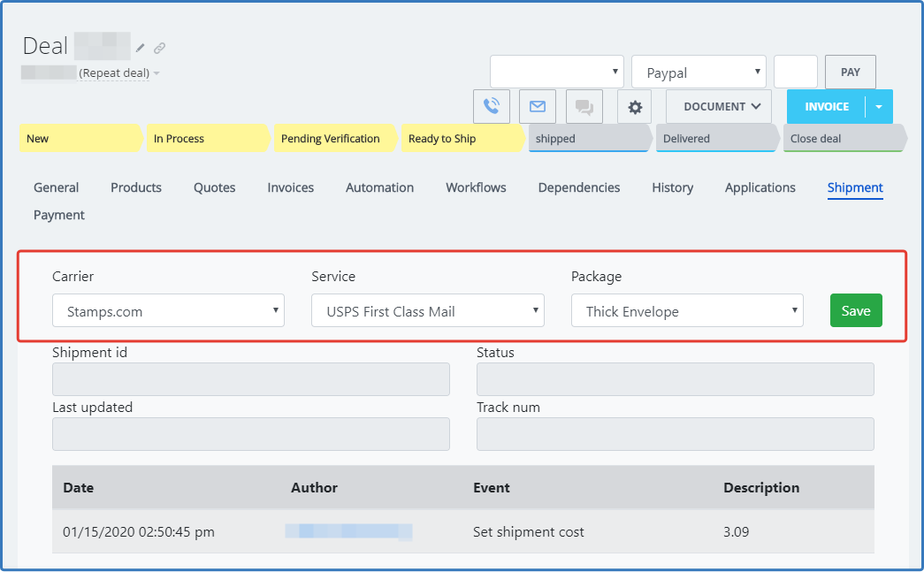Screen dimensions: 924x572
Task: Click the Repeat deal label
Action: click(114, 73)
